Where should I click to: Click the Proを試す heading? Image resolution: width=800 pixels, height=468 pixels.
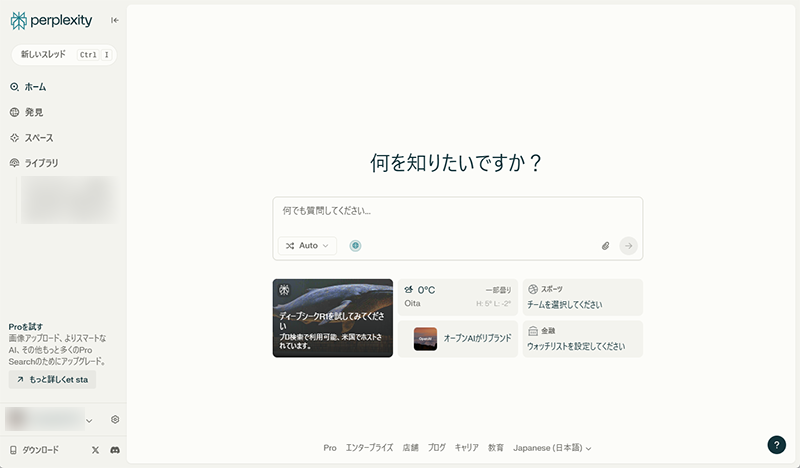[x=26, y=327]
